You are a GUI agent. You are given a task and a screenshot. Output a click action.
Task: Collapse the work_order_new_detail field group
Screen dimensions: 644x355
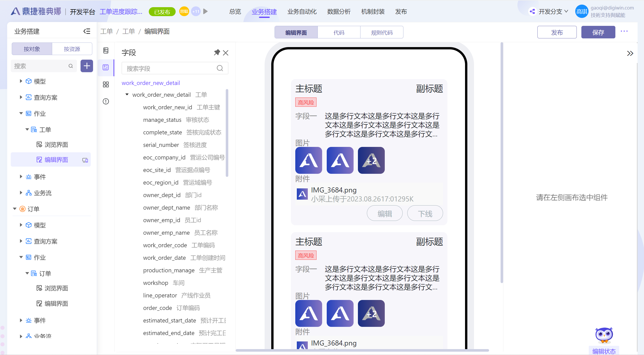[127, 95]
